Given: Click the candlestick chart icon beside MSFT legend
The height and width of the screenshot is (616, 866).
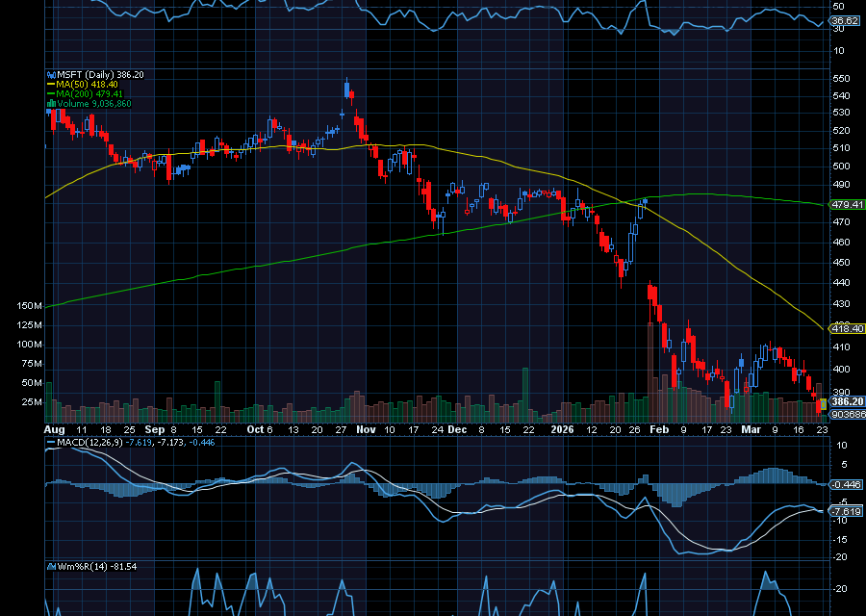Looking at the screenshot, I should 51,74.
